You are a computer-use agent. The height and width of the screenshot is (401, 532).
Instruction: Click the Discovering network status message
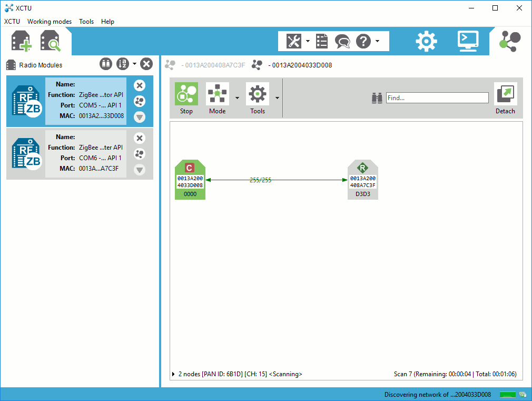click(x=437, y=395)
